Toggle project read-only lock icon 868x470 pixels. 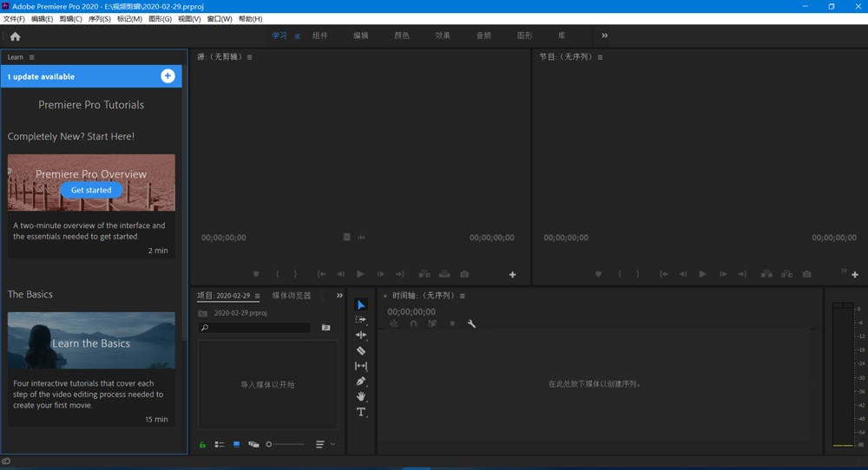(x=202, y=445)
